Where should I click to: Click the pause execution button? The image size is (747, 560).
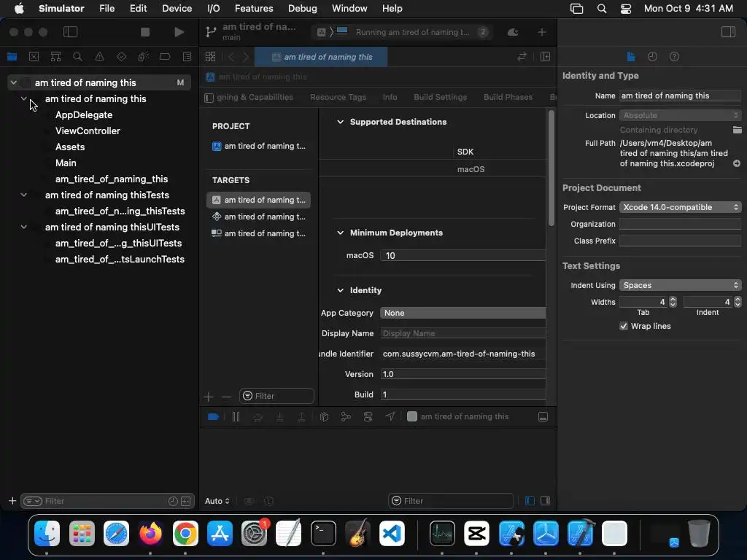[x=236, y=416]
